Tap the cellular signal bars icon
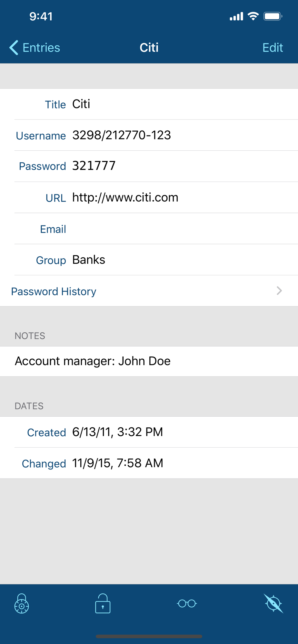This screenshot has width=298, height=644. tap(236, 16)
